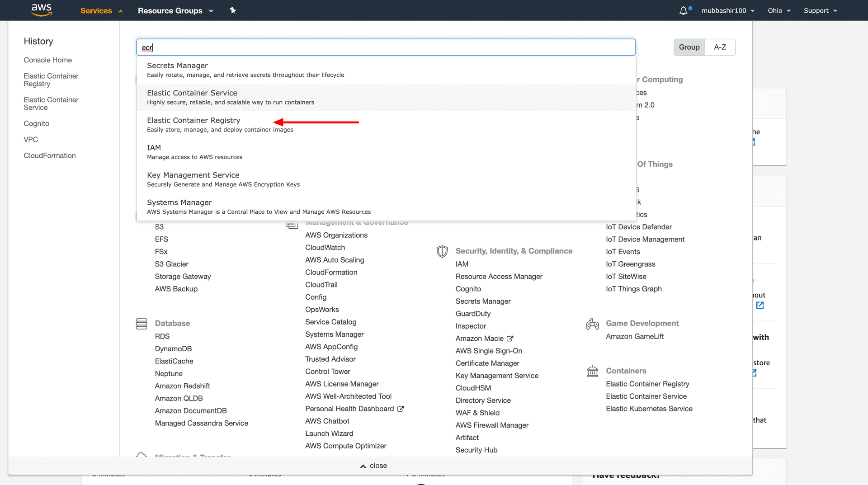Screen dimensions: 868x485
Task: Open Cognito from History list
Action: point(36,124)
